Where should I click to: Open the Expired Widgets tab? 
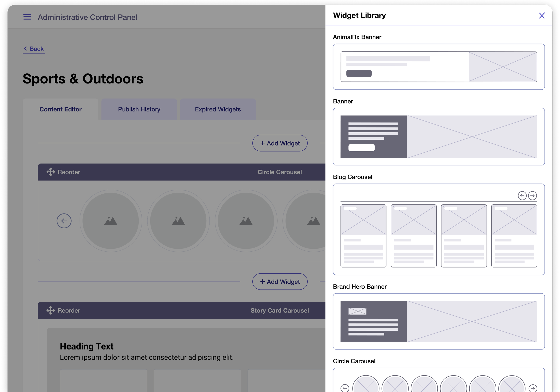coord(218,109)
